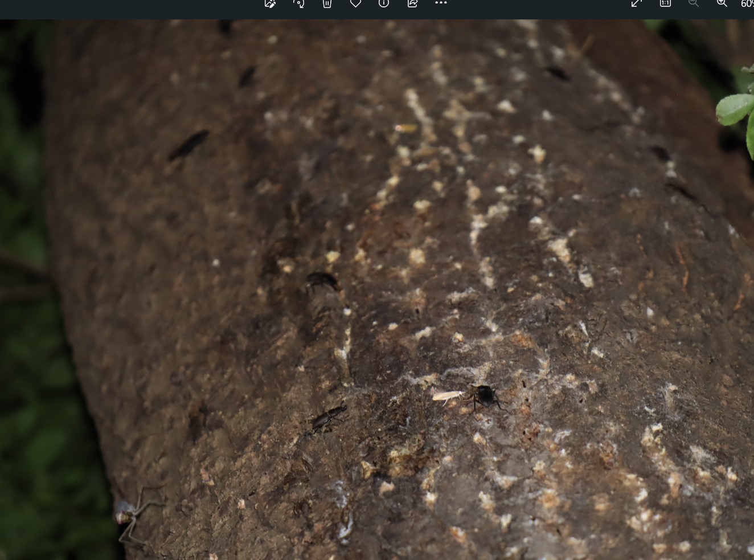Expand the three-dot See more menu
754x560 pixels.
pos(441,3)
